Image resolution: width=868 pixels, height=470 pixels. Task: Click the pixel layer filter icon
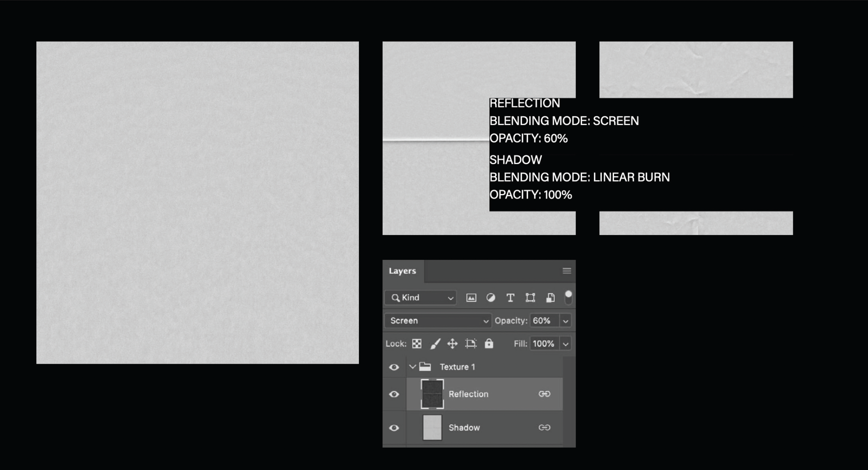[471, 298]
